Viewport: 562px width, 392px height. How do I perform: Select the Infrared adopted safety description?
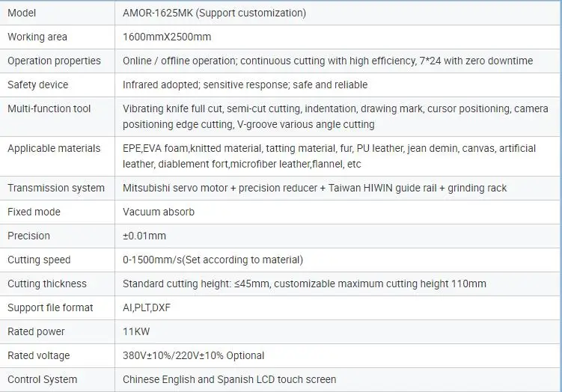click(245, 85)
